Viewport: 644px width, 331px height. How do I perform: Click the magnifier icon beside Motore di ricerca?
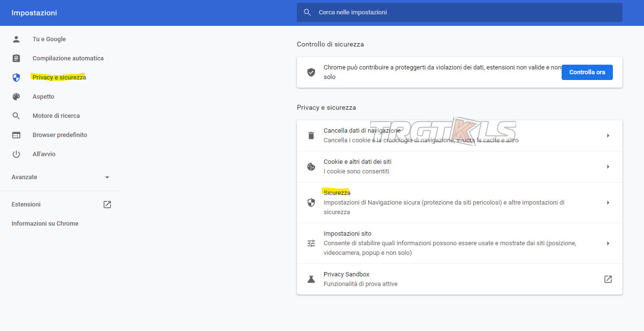[x=16, y=116]
